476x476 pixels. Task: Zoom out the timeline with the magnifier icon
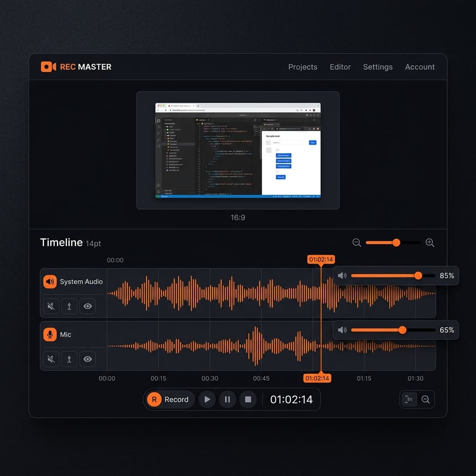(x=357, y=242)
